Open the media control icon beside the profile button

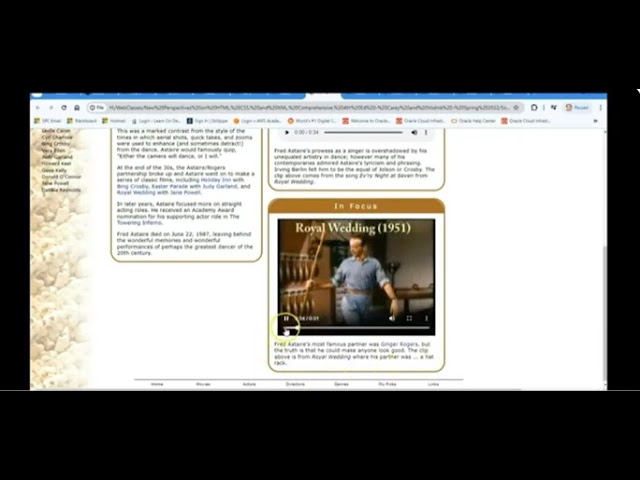point(553,108)
